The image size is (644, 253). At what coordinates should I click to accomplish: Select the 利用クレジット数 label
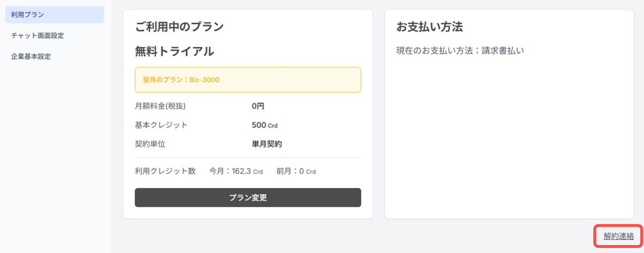pos(165,171)
